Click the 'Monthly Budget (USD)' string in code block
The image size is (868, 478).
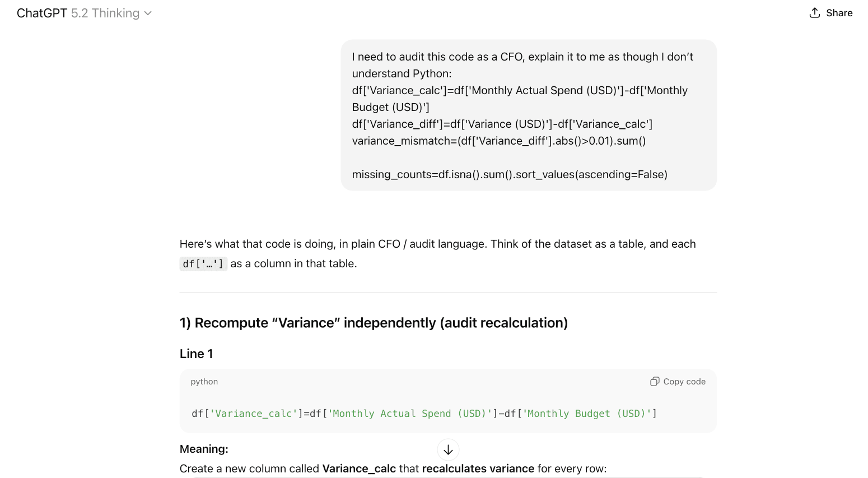[586, 414]
